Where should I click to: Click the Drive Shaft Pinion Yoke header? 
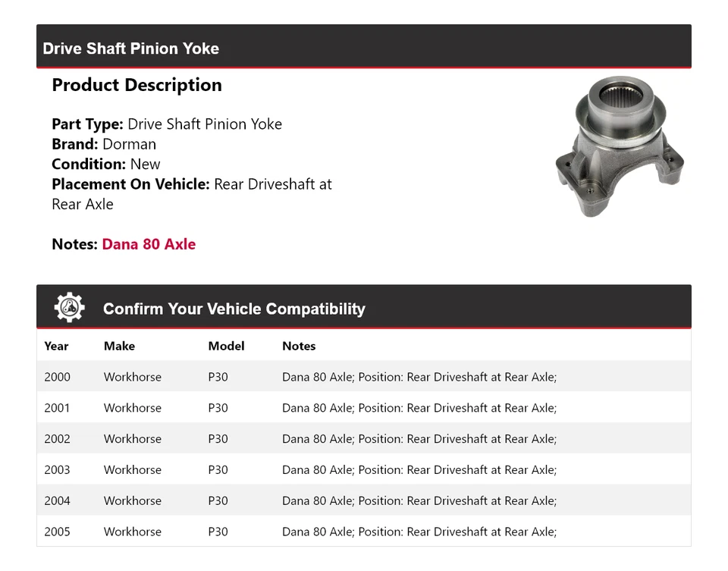[131, 49]
